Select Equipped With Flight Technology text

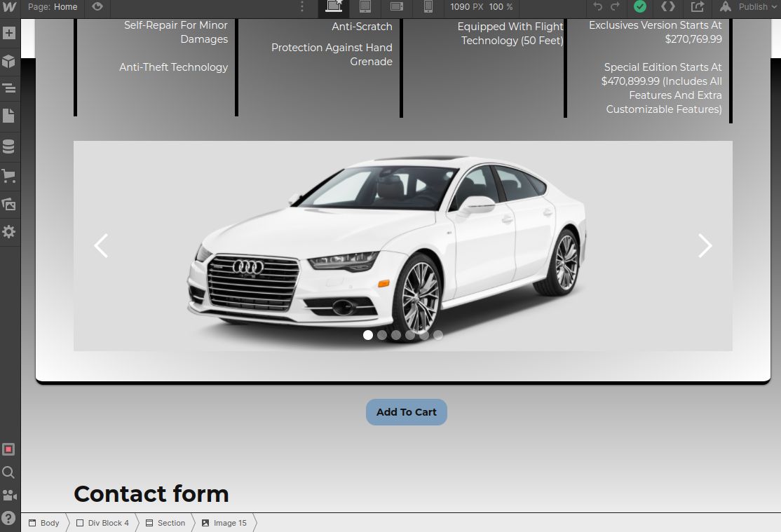(x=510, y=34)
